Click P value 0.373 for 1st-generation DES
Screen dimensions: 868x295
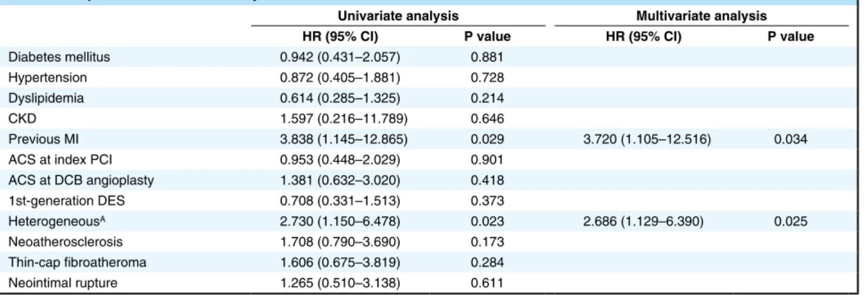(x=487, y=202)
